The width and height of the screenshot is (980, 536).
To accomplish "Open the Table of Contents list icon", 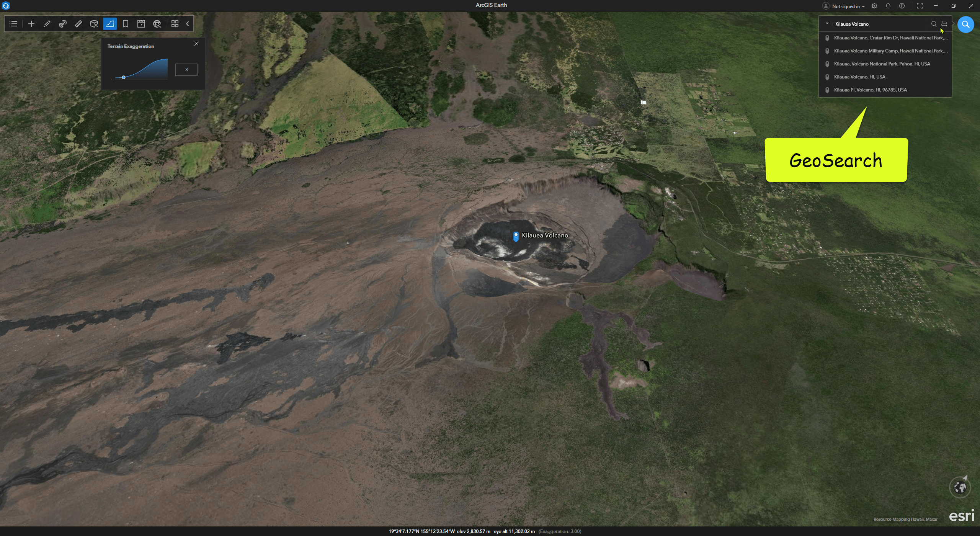I will coord(13,24).
